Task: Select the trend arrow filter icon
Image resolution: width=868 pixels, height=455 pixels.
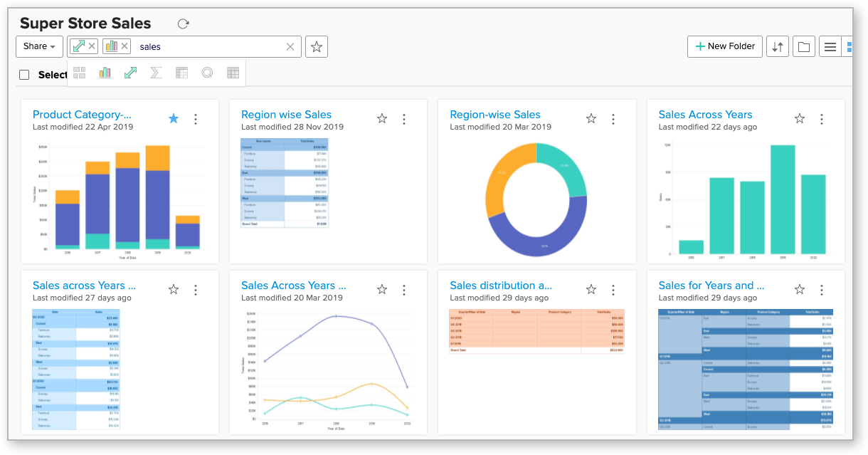Action: point(130,72)
